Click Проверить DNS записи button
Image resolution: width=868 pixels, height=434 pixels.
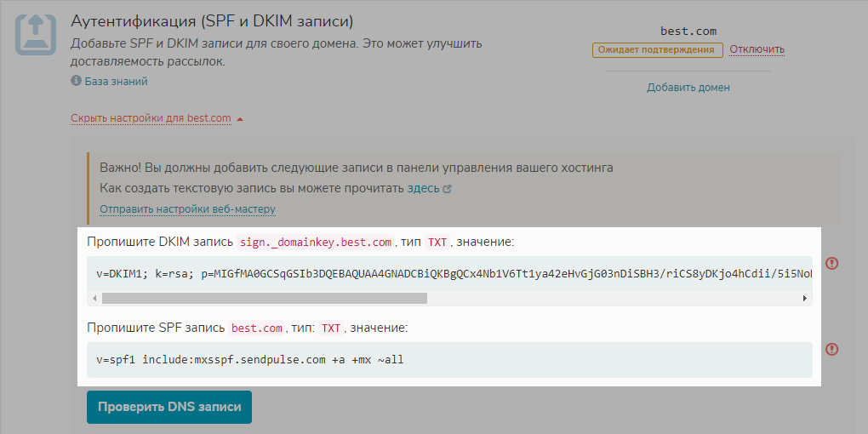point(169,407)
